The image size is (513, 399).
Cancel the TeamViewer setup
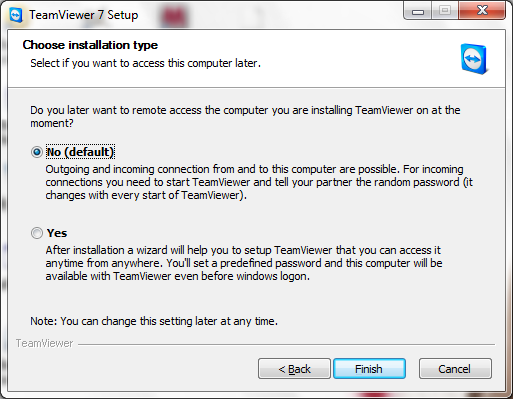(455, 369)
